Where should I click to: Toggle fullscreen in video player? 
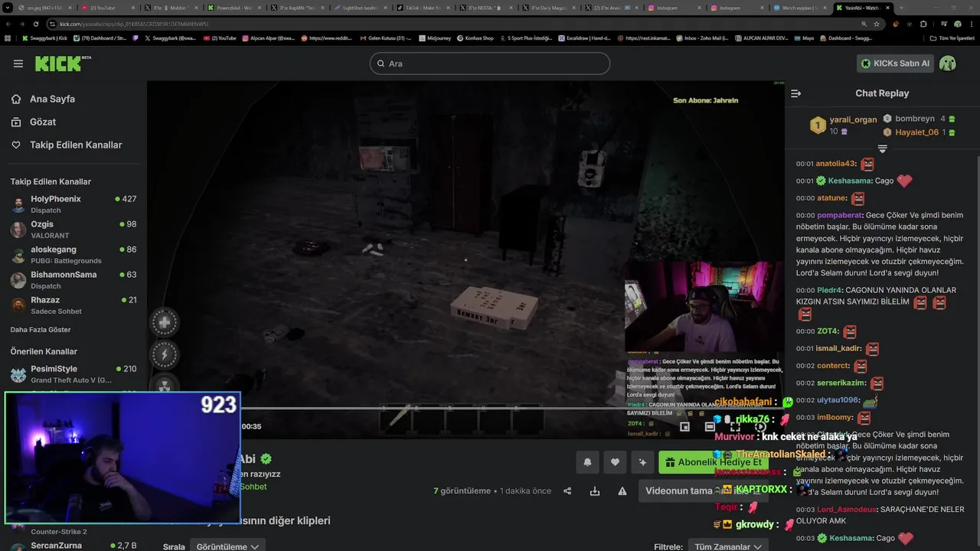tap(735, 427)
